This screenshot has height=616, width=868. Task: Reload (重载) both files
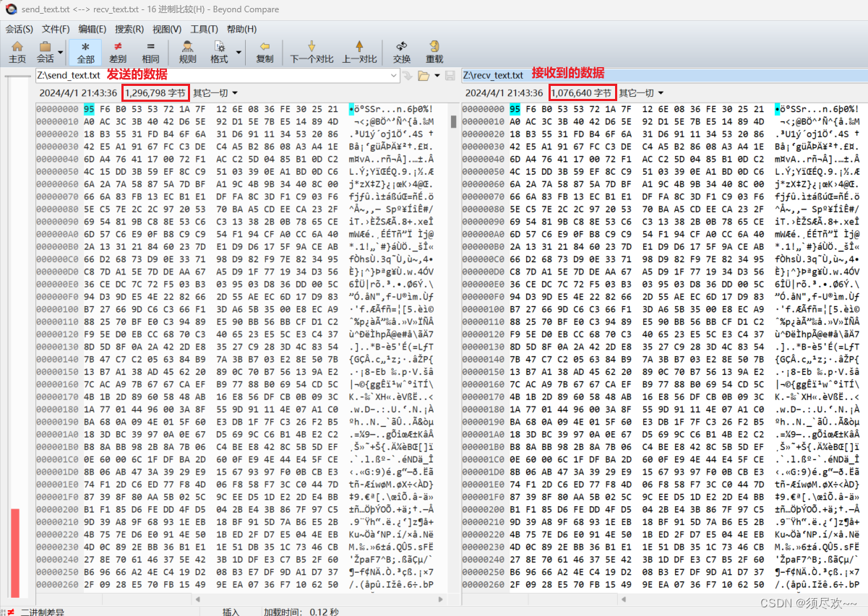click(x=434, y=51)
